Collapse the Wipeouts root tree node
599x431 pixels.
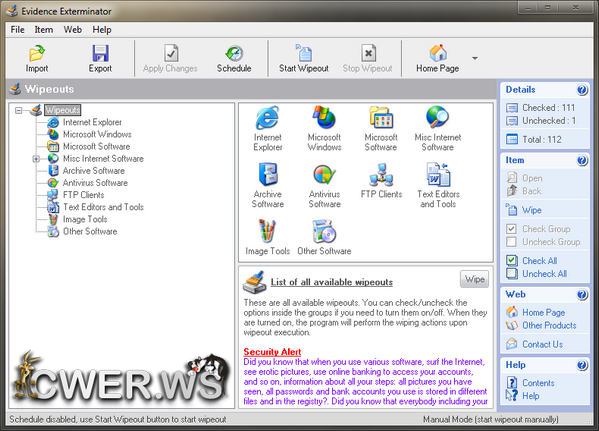18,110
